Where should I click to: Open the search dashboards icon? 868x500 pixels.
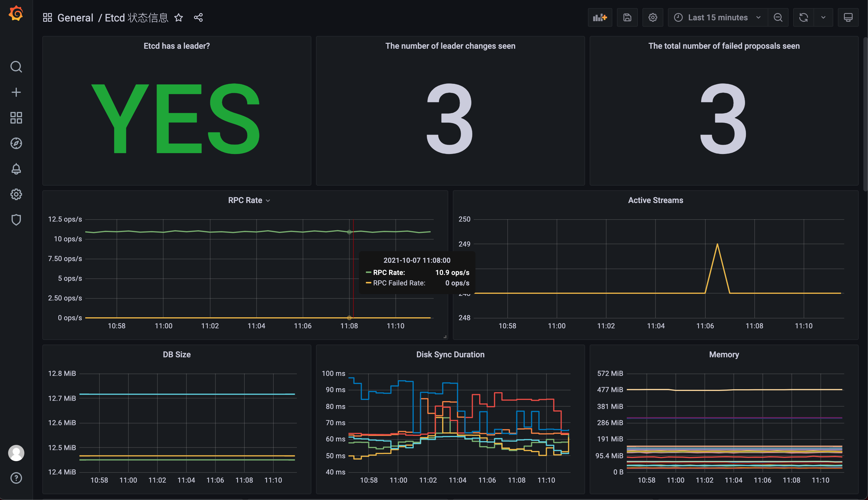point(16,67)
